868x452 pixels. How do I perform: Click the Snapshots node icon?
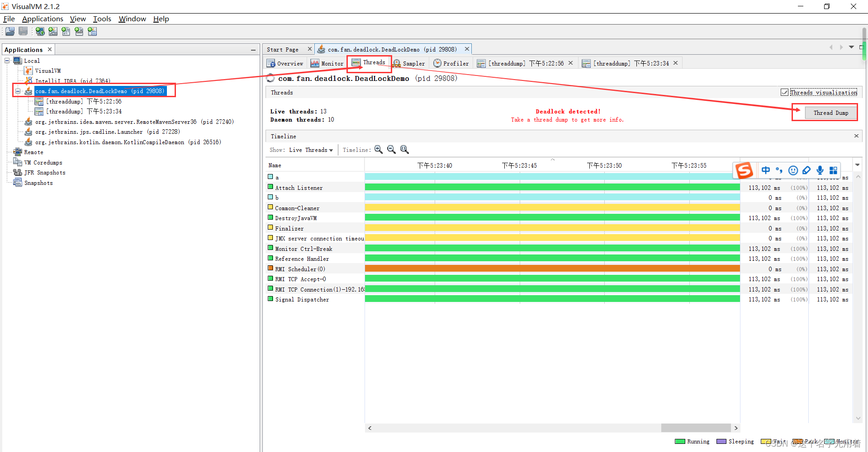tap(18, 183)
